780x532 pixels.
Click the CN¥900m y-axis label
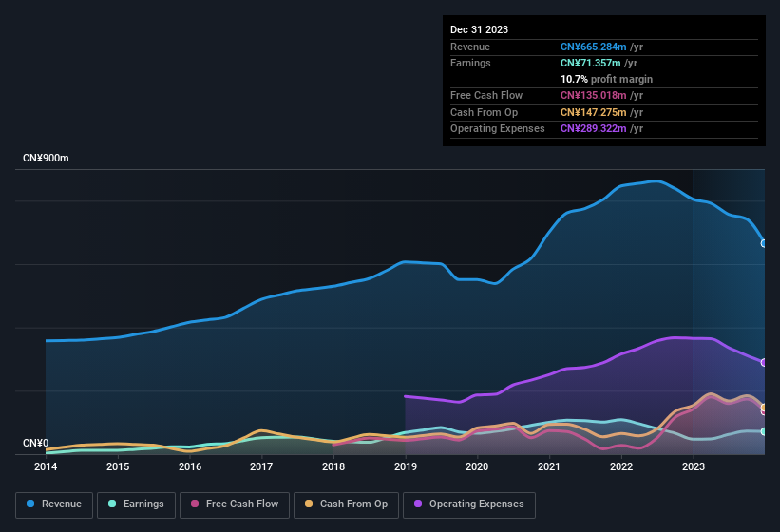pyautogui.click(x=46, y=158)
